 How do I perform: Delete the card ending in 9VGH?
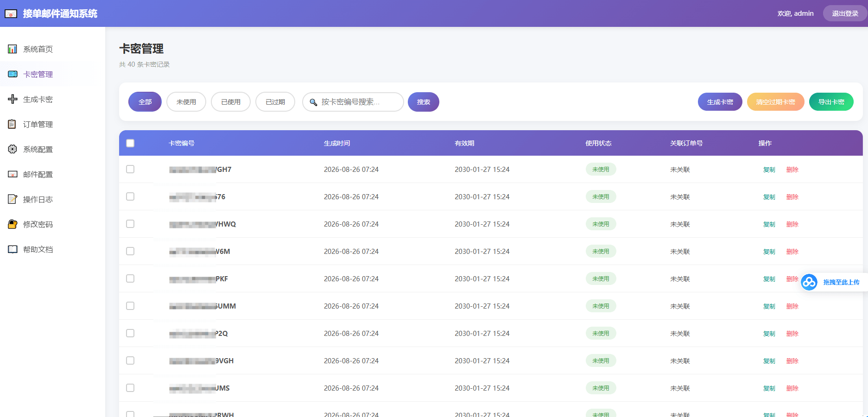792,361
